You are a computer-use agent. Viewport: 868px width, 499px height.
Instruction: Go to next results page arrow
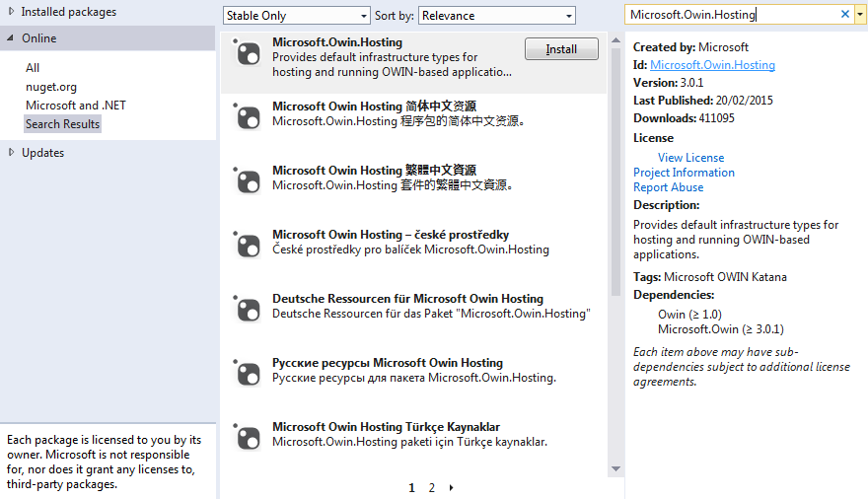(451, 487)
